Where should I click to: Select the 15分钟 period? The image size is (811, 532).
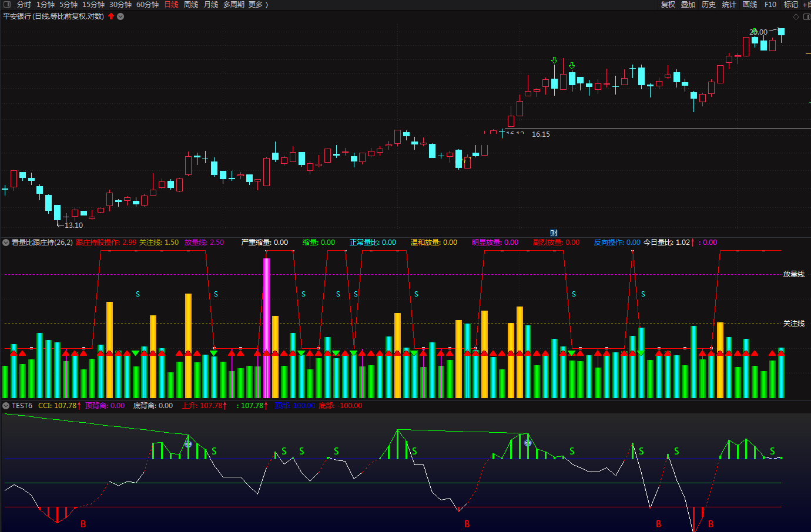[x=93, y=5]
